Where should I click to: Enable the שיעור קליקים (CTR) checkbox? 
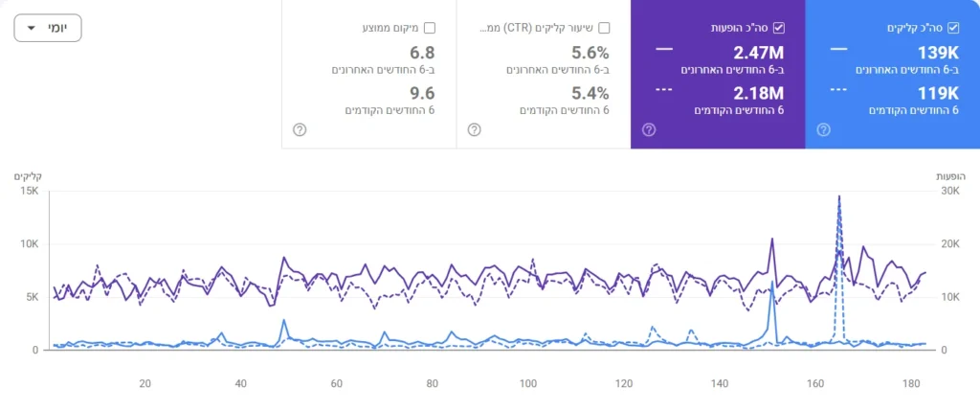604,28
